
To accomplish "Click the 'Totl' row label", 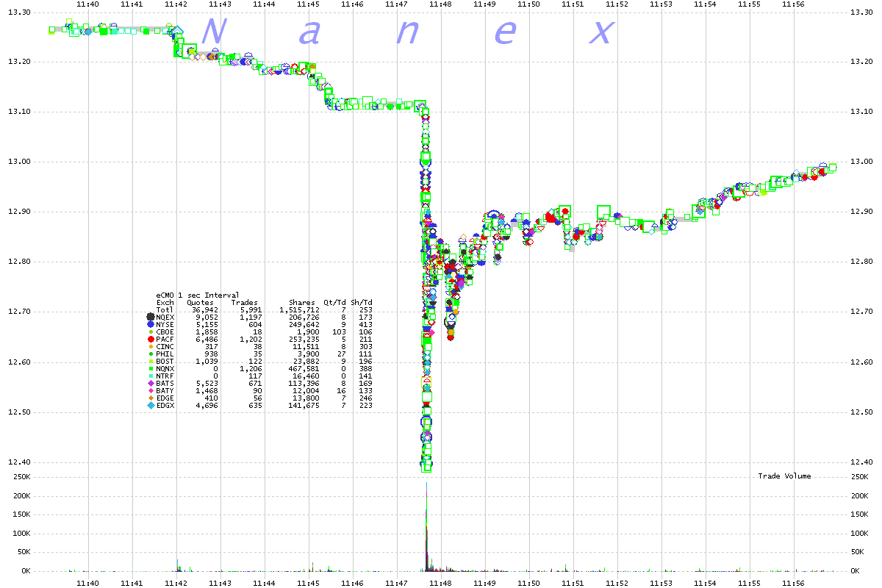I will coord(165,309).
